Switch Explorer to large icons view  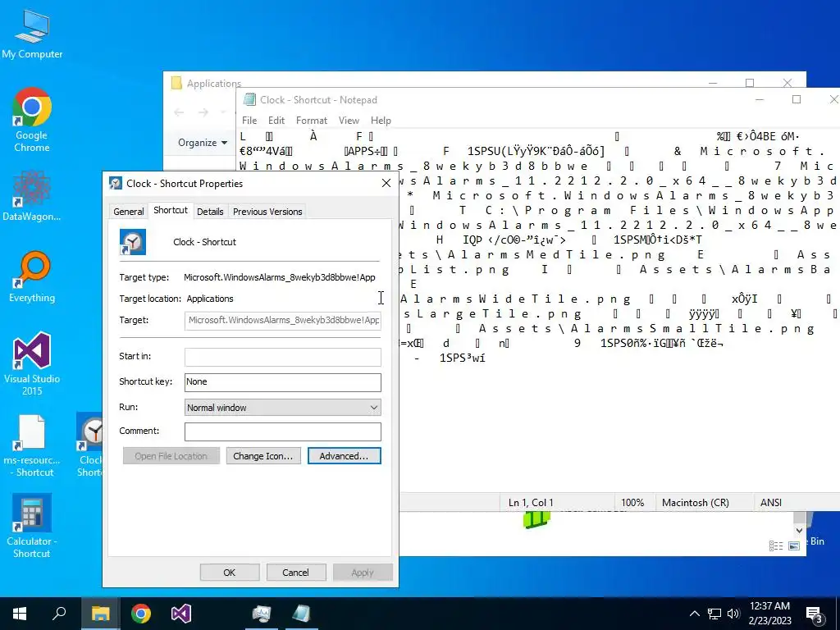pos(794,546)
